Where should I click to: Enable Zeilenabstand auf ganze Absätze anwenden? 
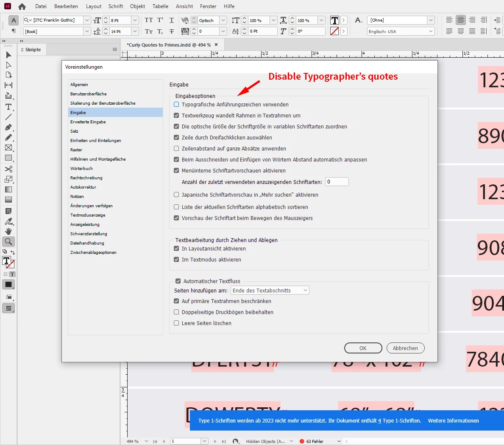pyautogui.click(x=176, y=148)
